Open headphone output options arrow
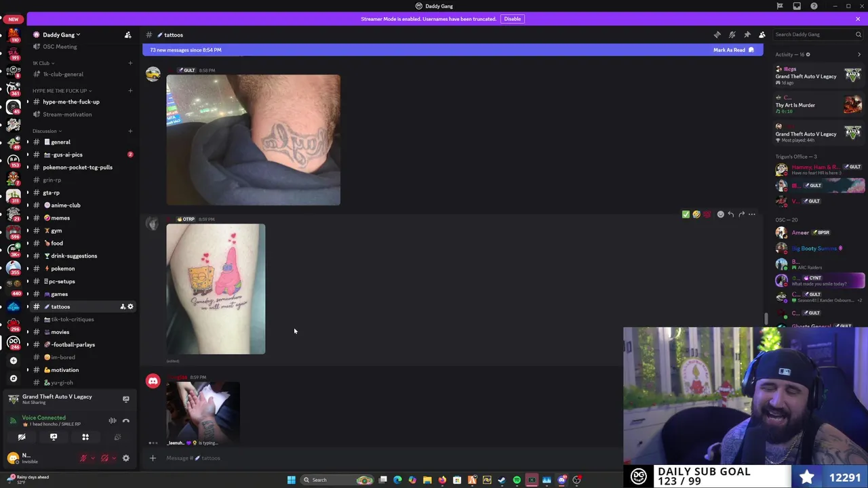868x488 pixels. coord(113,458)
